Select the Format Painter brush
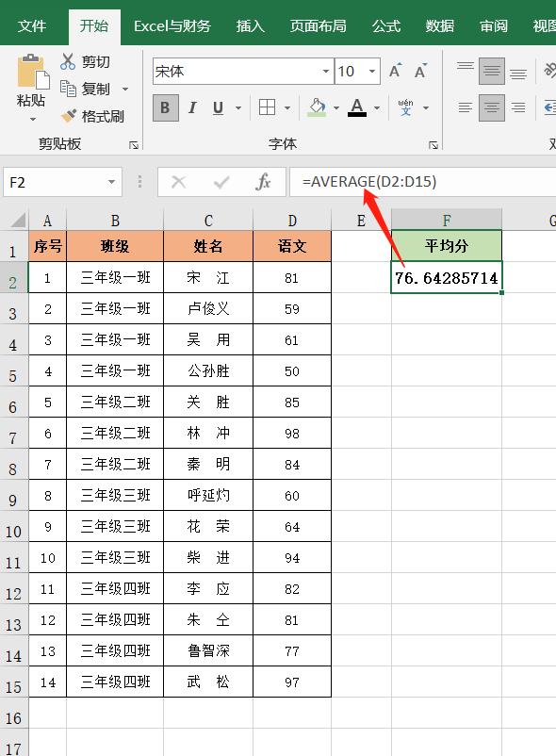The width and height of the screenshot is (556, 756). (68, 116)
